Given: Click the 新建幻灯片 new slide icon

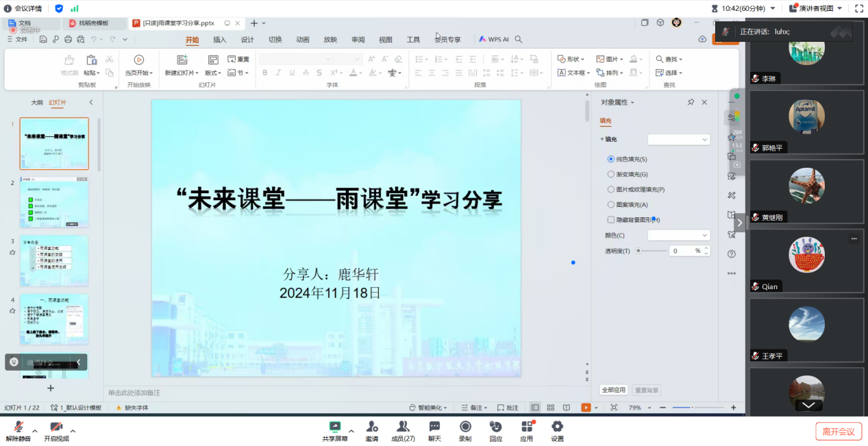Looking at the screenshot, I should coord(182,60).
